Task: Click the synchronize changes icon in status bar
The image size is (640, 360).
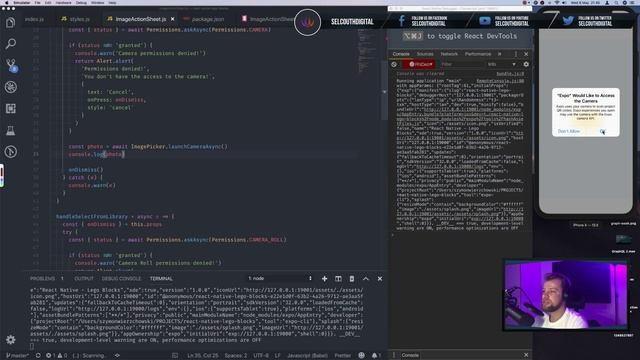Action: tap(38, 356)
